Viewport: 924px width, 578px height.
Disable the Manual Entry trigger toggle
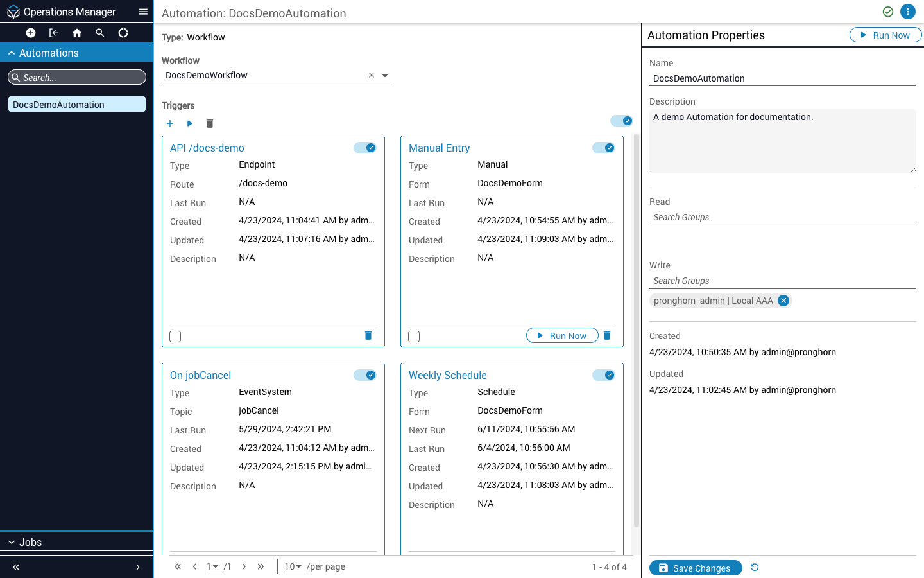(x=603, y=148)
